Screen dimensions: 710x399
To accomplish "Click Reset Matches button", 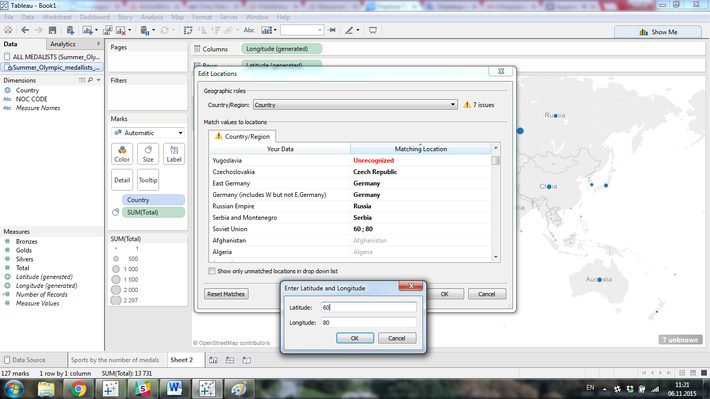I will (225, 294).
